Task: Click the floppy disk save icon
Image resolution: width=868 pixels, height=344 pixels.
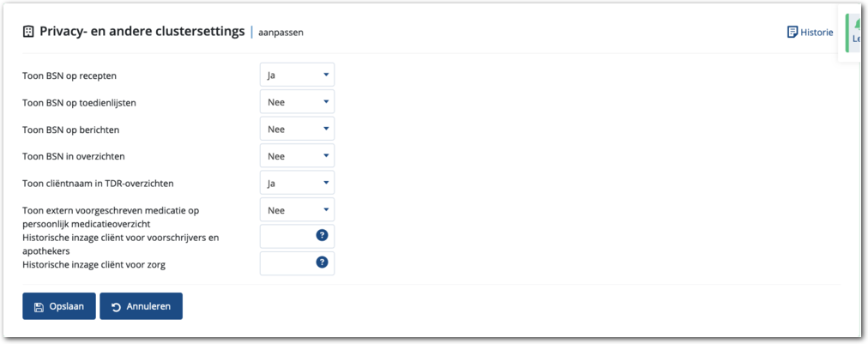Action: pos(39,306)
